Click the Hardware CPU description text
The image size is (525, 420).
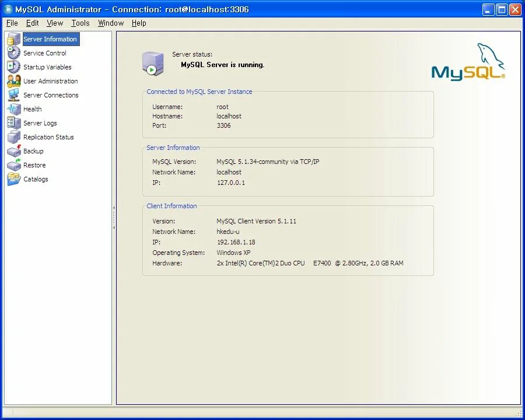(x=310, y=263)
